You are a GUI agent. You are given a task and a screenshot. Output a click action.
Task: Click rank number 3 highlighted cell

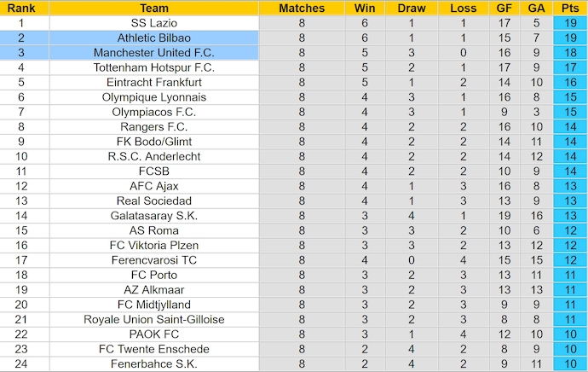(21, 53)
